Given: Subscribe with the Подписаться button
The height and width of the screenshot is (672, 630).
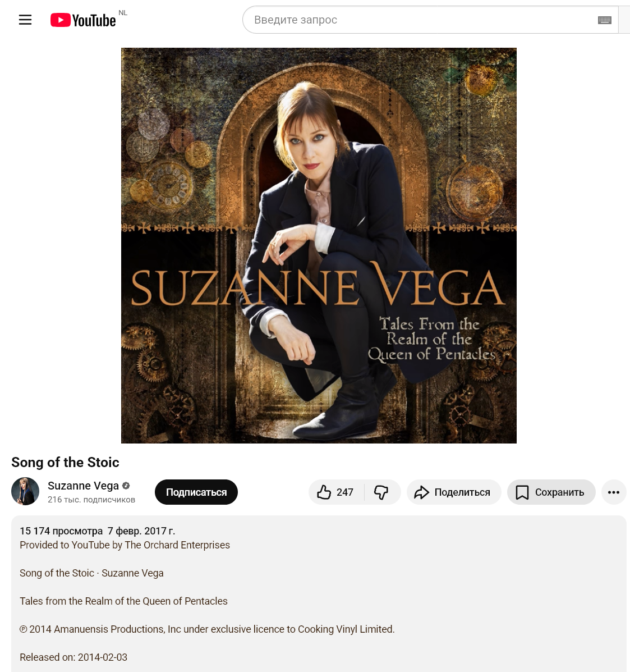Looking at the screenshot, I should click(196, 492).
